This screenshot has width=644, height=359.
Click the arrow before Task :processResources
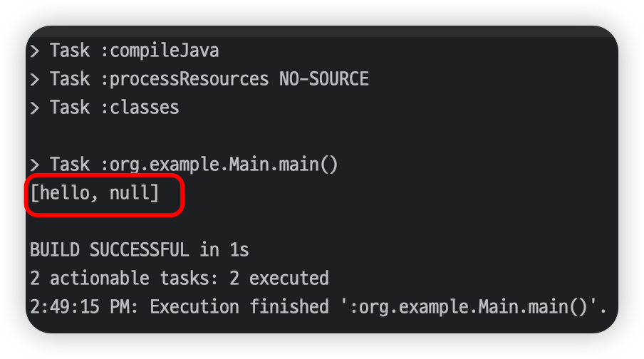pos(35,79)
